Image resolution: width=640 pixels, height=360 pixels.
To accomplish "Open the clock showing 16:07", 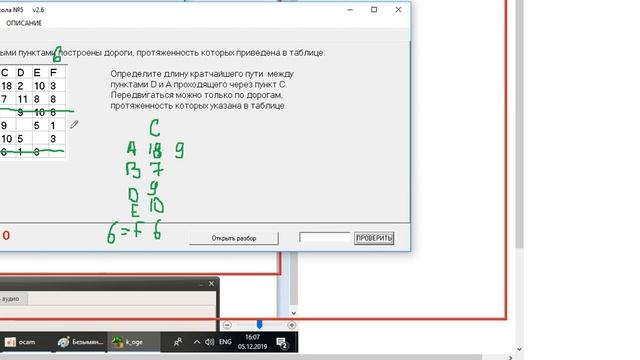I will (252, 342).
